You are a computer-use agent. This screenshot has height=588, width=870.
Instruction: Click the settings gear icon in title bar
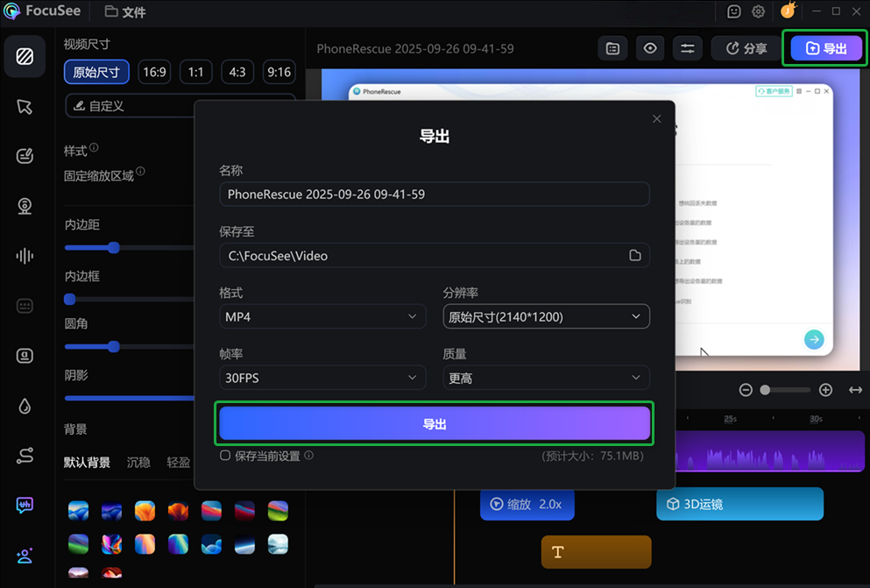tap(759, 11)
